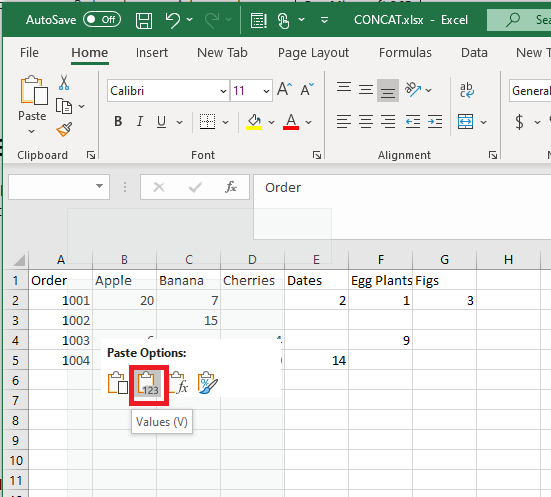
Task: Open the Font settings dialog launcher
Action: (x=317, y=155)
